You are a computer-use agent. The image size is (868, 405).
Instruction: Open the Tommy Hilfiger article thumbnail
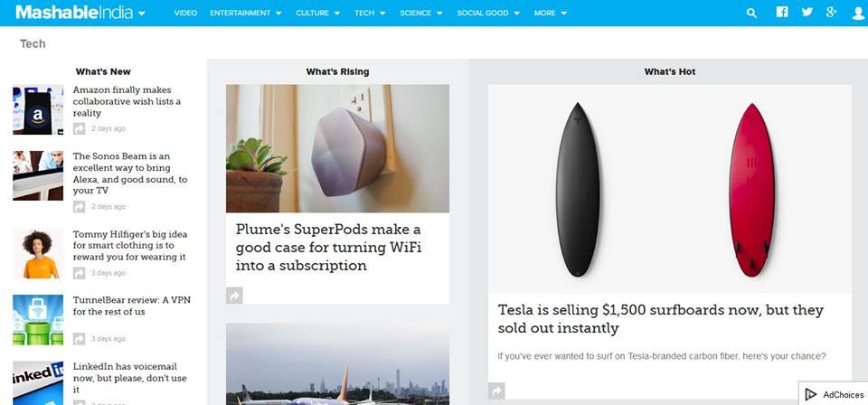coord(38,253)
